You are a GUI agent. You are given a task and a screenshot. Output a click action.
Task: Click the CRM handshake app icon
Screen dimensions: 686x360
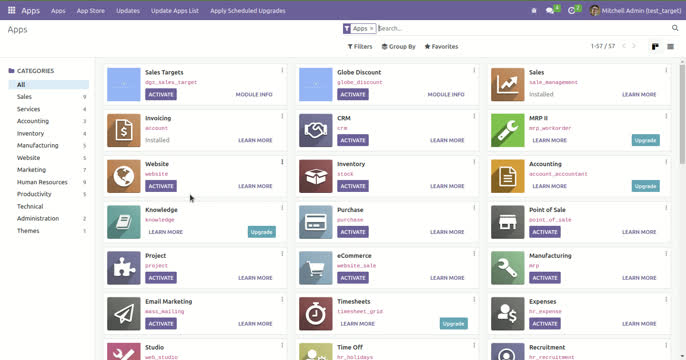pyautogui.click(x=315, y=130)
